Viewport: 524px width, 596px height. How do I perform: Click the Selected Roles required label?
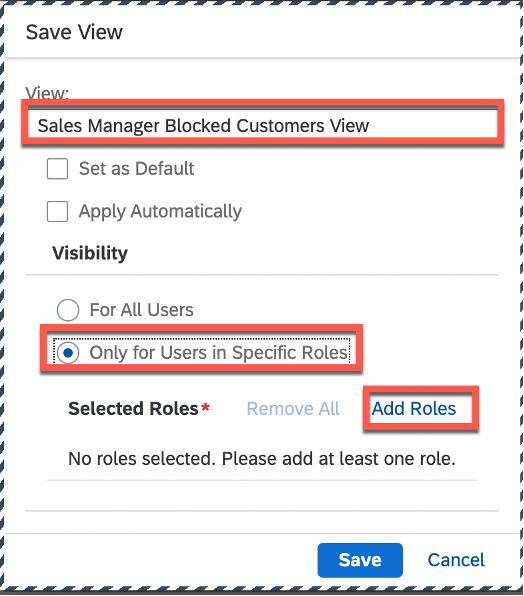[133, 409]
